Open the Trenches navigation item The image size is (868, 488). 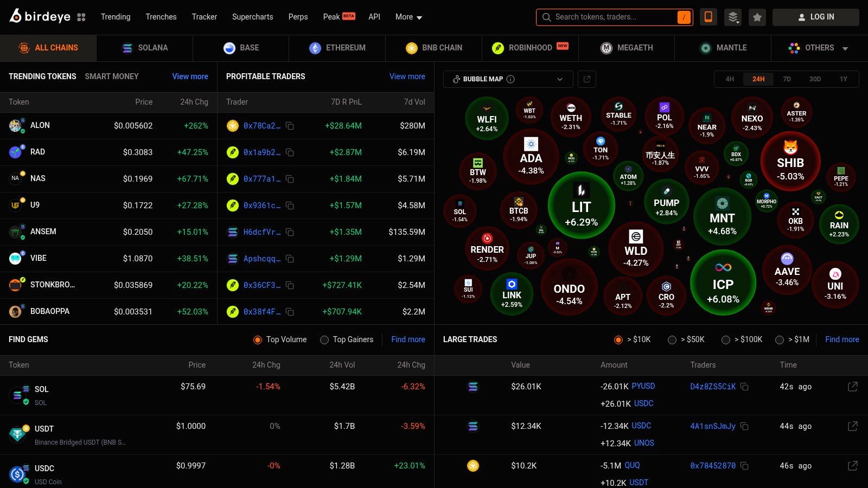(161, 17)
